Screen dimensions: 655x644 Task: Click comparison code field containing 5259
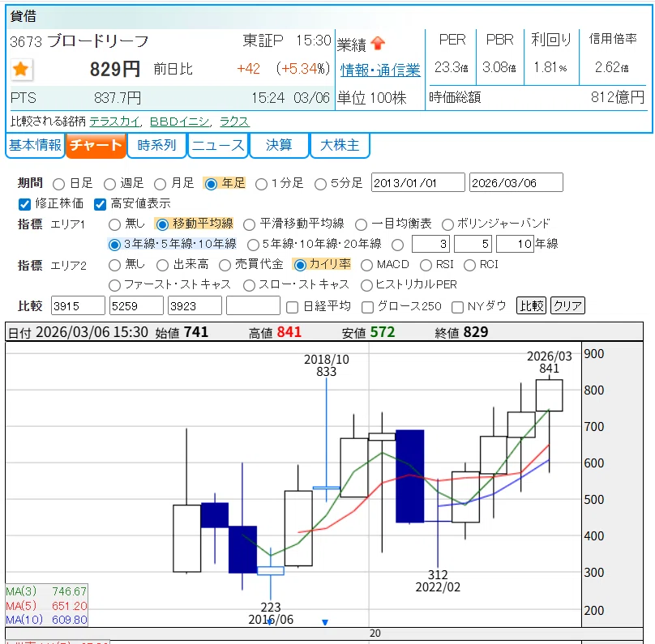tap(136, 306)
